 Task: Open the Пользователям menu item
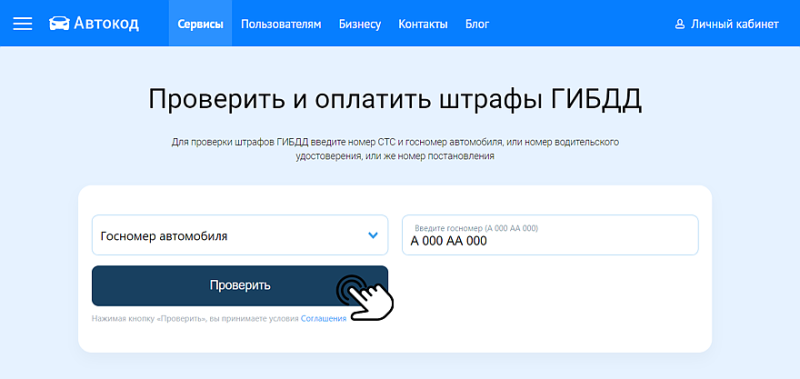(281, 24)
